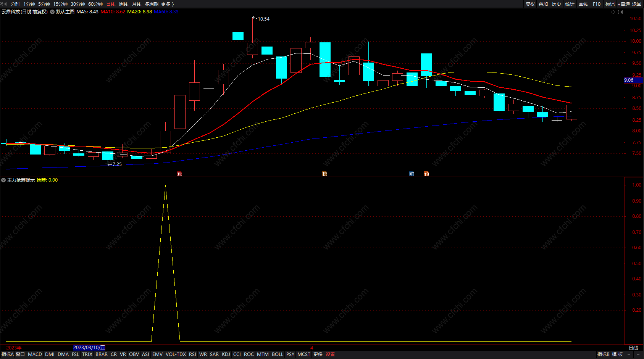Viewport: 644px width, 359px height.
Task: Toggle the side panel icon above price axis
Action: pos(620,12)
